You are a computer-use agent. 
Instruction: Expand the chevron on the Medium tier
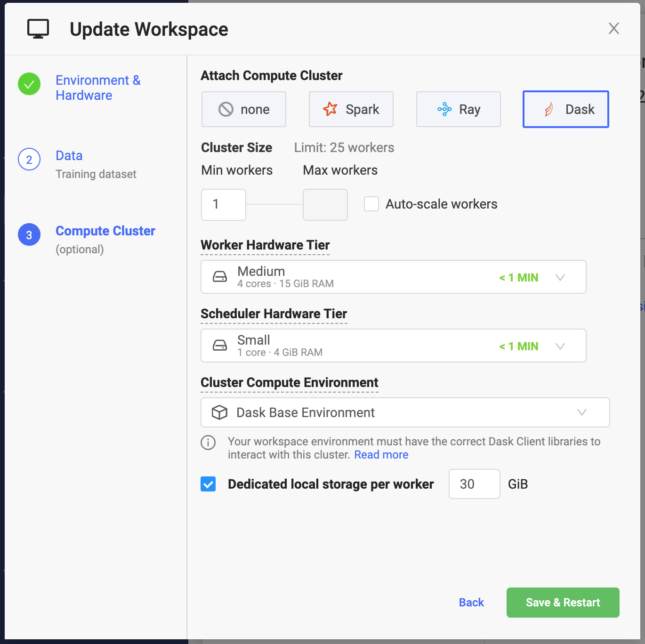pyautogui.click(x=560, y=277)
